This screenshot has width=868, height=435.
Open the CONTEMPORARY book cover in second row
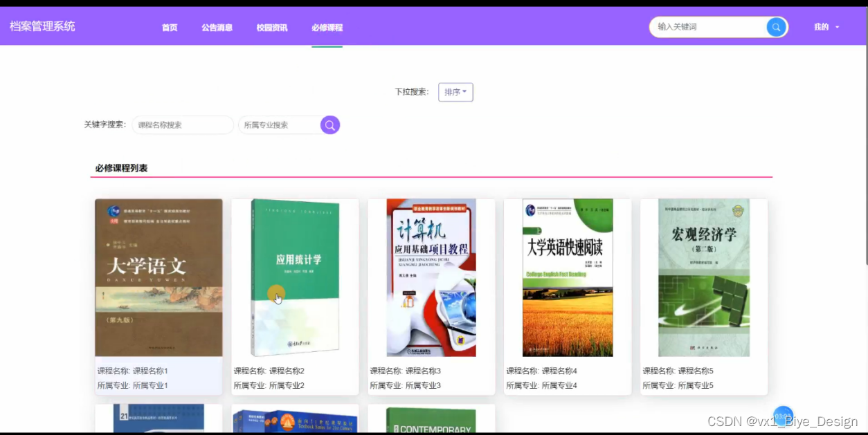coord(431,420)
